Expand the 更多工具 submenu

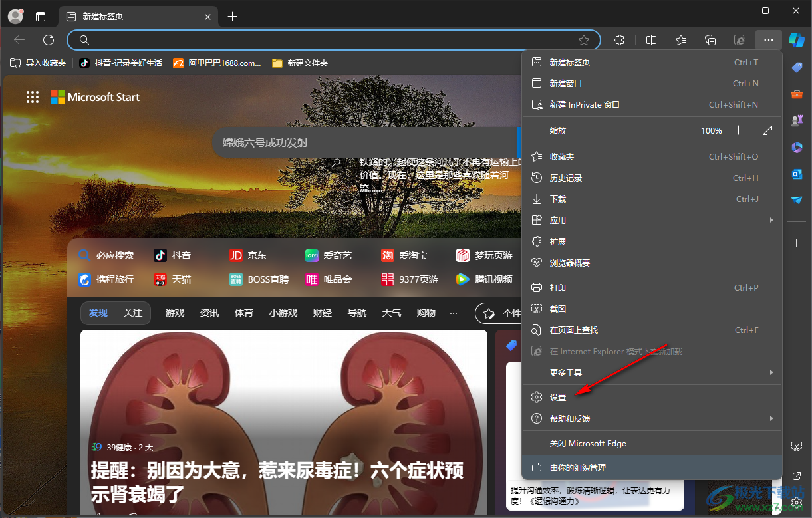(x=652, y=372)
